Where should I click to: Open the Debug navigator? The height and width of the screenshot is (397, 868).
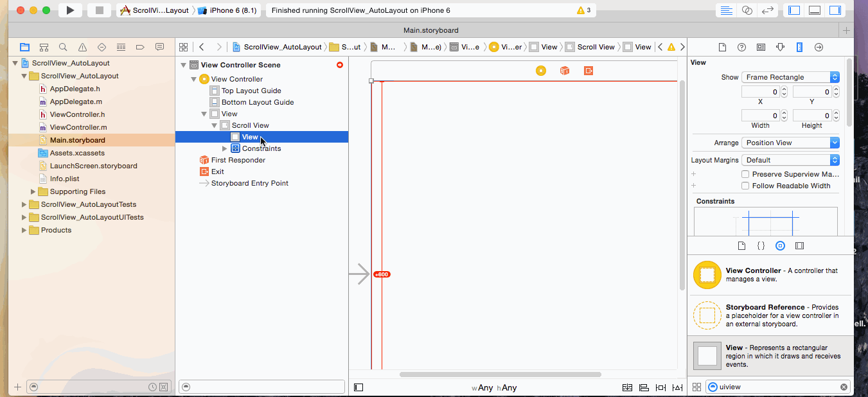click(x=121, y=47)
